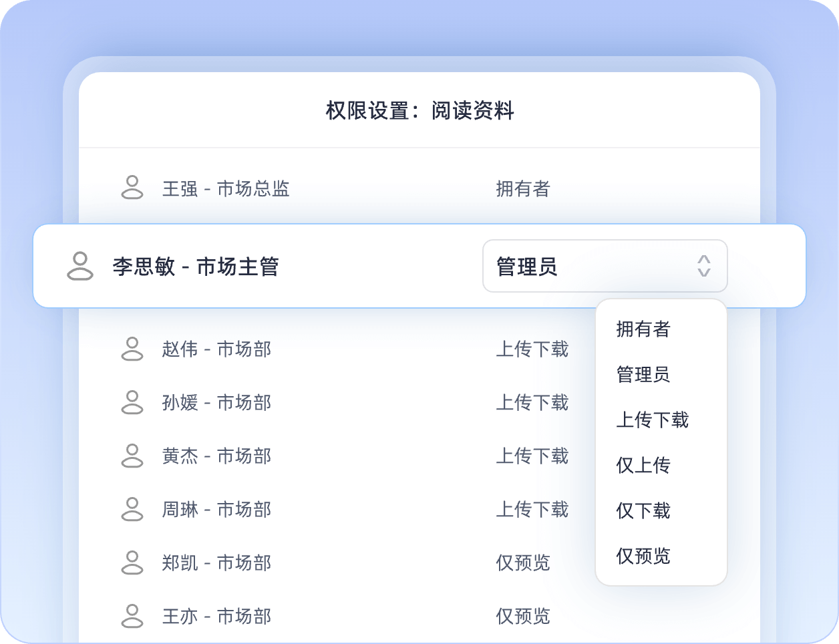Click the up-down chevron in the permission selector
Viewport: 839px width, 644px height.
click(703, 266)
